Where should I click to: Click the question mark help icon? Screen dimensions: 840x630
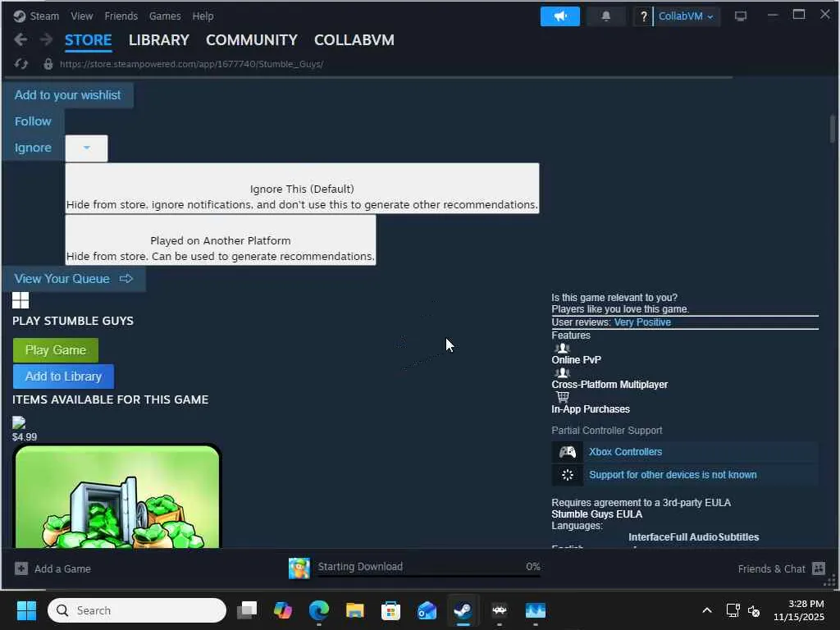(643, 16)
